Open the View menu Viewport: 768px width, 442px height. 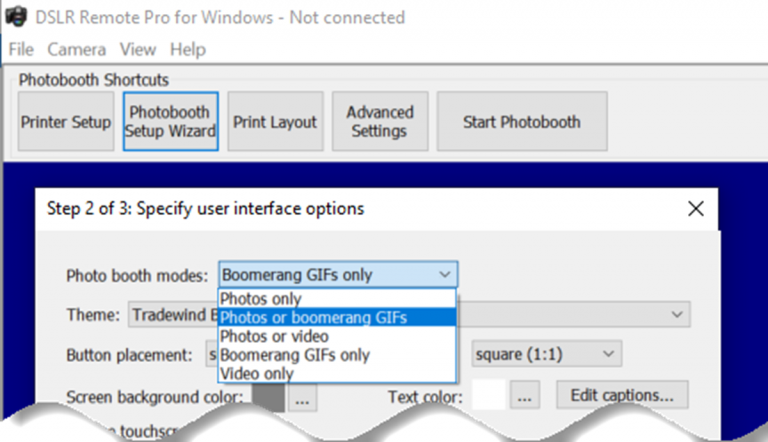(x=138, y=49)
